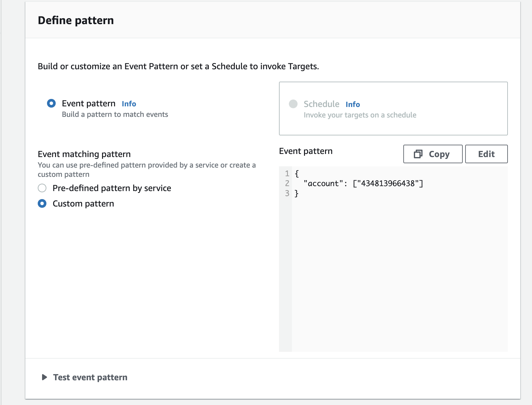
Task: Select the Custom pattern option
Action: point(42,203)
